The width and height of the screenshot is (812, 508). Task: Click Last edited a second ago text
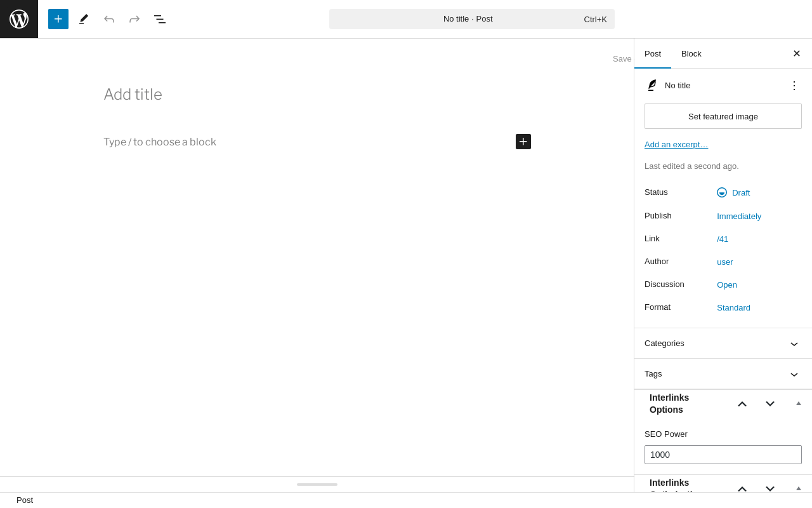(691, 166)
